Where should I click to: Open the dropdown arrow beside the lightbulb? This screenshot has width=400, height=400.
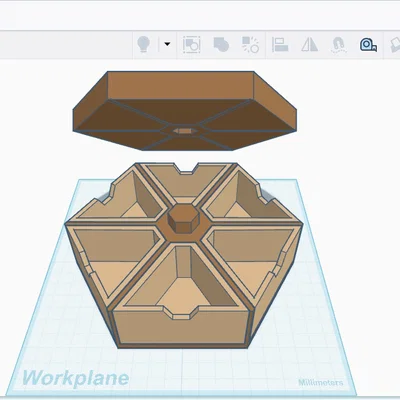click(x=167, y=44)
